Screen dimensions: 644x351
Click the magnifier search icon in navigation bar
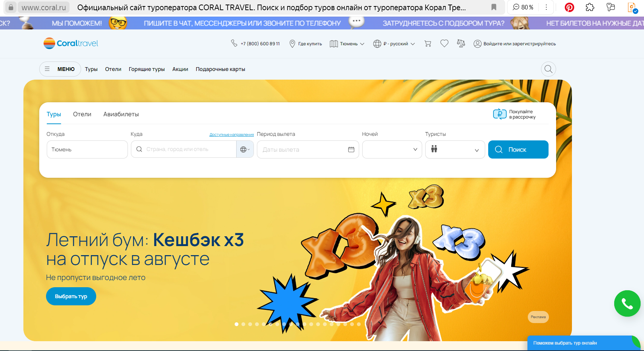click(548, 69)
